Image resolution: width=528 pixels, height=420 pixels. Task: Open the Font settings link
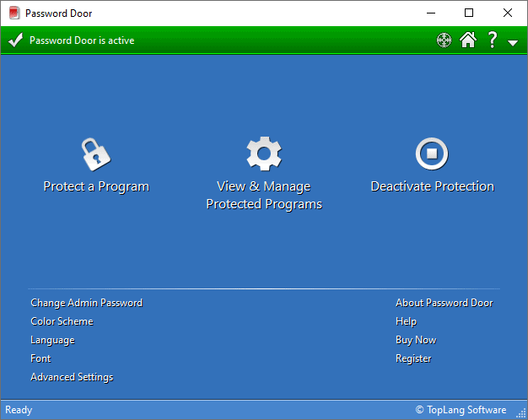tap(40, 358)
